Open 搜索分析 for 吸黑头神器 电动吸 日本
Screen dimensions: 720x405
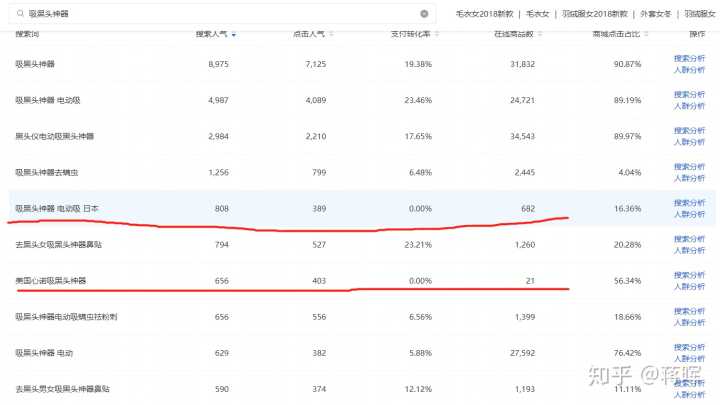[689, 202]
